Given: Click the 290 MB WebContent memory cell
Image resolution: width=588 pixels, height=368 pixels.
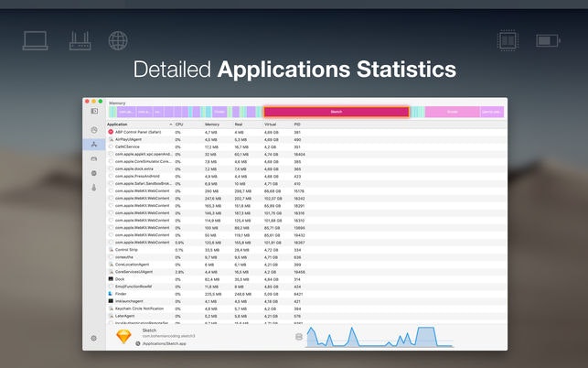Looking at the screenshot, I should (x=211, y=191).
